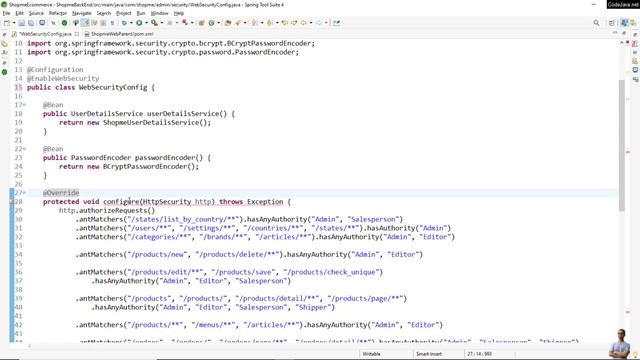This screenshot has height=360, width=640.
Task: Click the 27 : 14 : 993 cursor position
Action: (479, 354)
